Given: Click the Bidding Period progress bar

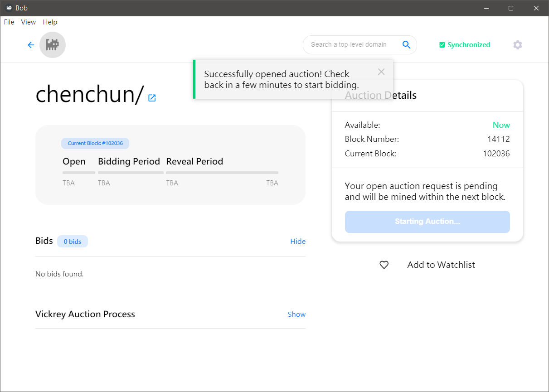Looking at the screenshot, I should pos(131,173).
